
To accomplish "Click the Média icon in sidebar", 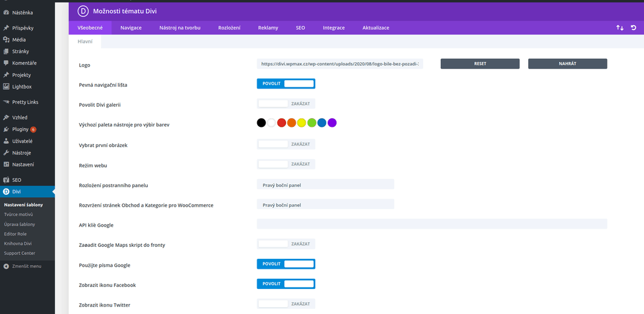I will pyautogui.click(x=6, y=40).
